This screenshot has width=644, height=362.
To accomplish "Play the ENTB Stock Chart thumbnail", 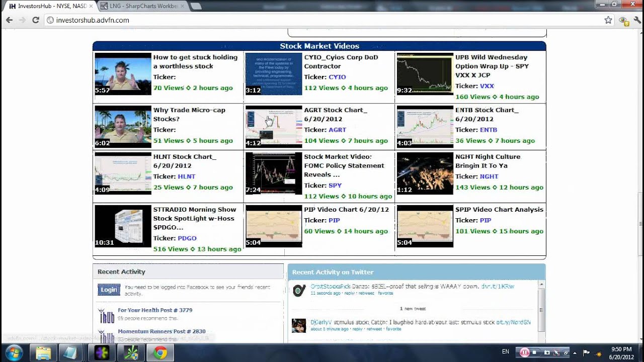I will (x=425, y=127).
